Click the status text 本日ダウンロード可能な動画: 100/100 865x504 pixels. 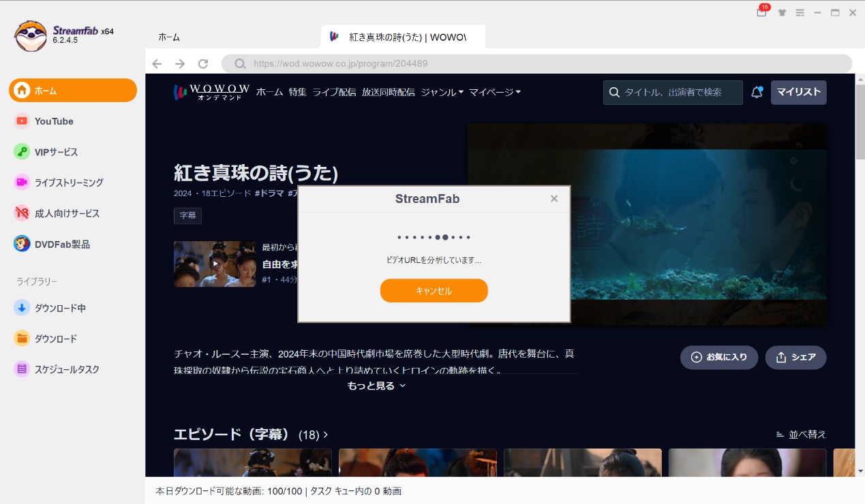pos(229,491)
